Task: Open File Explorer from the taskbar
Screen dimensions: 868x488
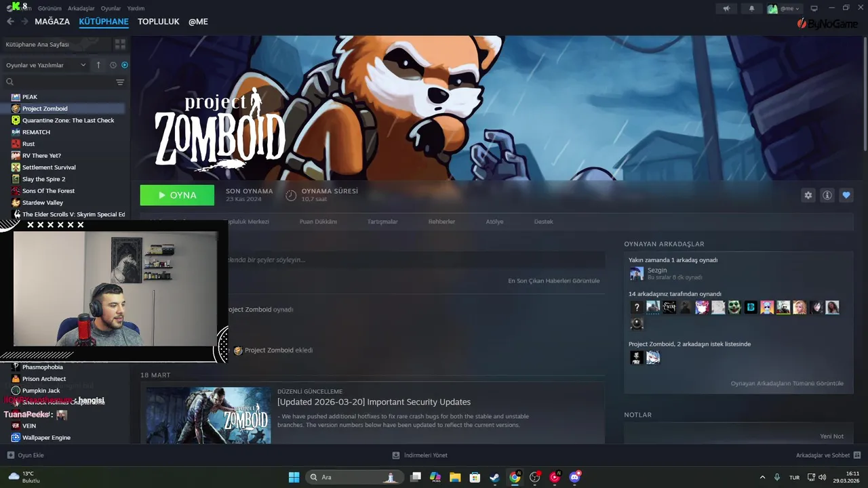Action: (x=455, y=477)
